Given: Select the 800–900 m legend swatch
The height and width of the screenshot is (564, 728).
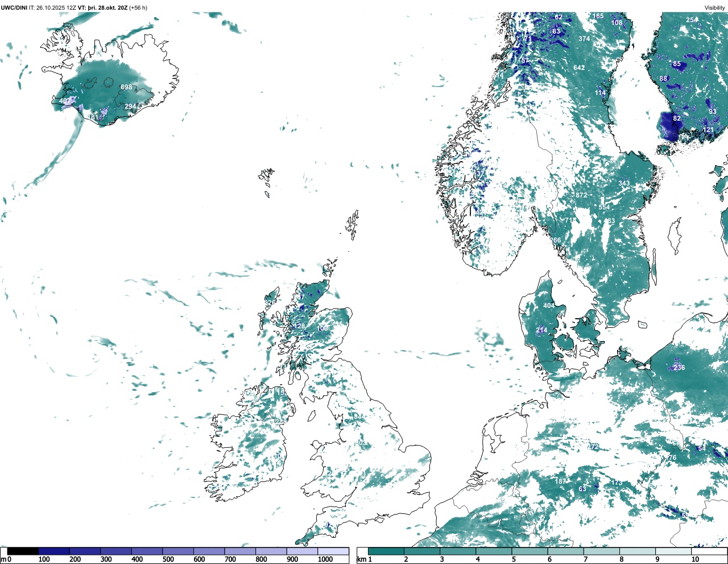Looking at the screenshot, I should 271,551.
